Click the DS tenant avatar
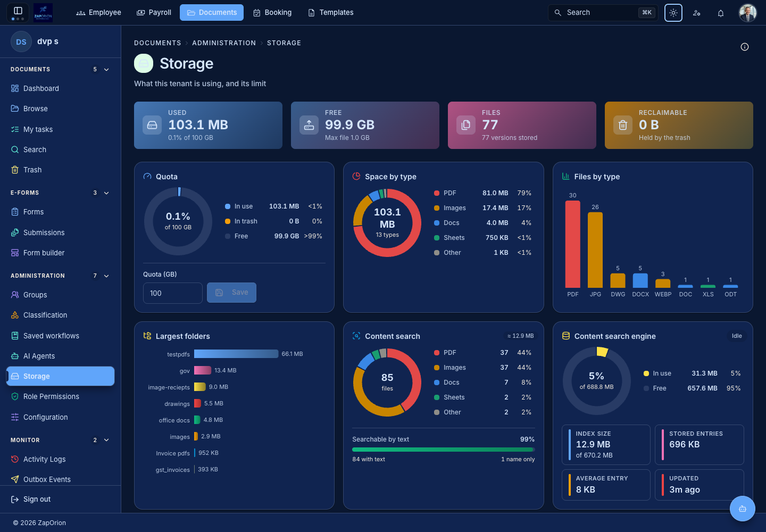 click(x=21, y=41)
